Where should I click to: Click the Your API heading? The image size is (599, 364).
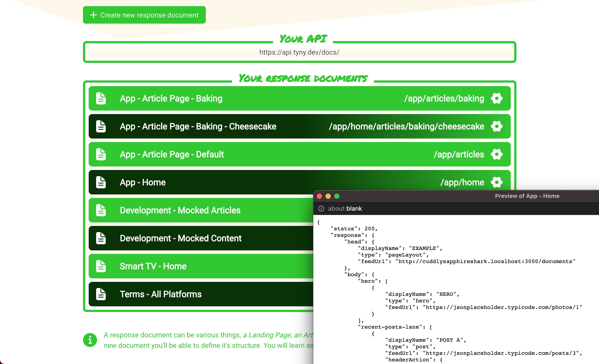303,39
